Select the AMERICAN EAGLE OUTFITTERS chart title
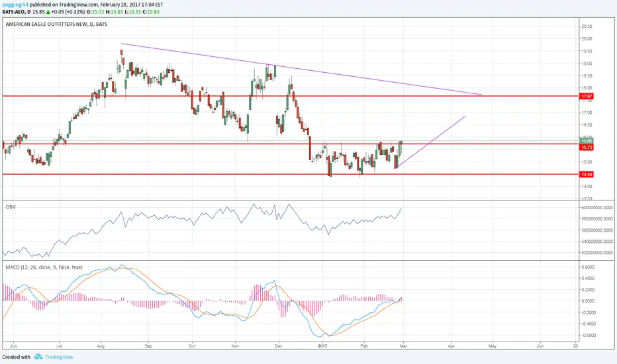 coord(56,24)
